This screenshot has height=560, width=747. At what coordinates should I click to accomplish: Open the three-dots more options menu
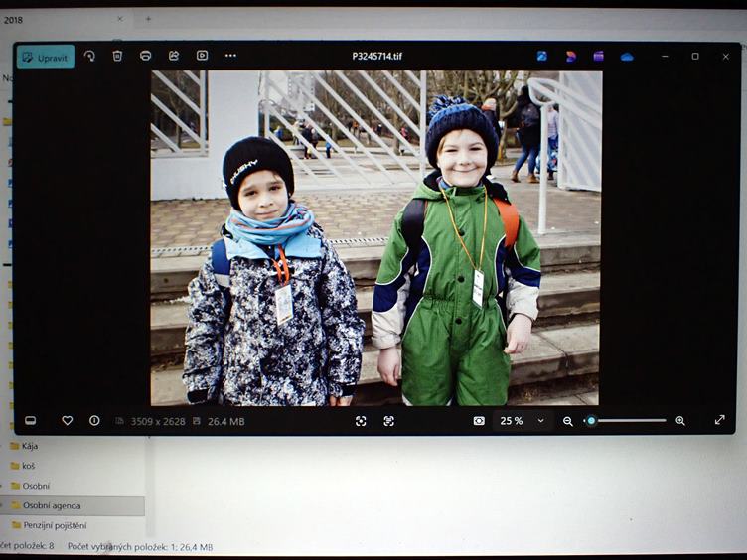[x=230, y=57]
